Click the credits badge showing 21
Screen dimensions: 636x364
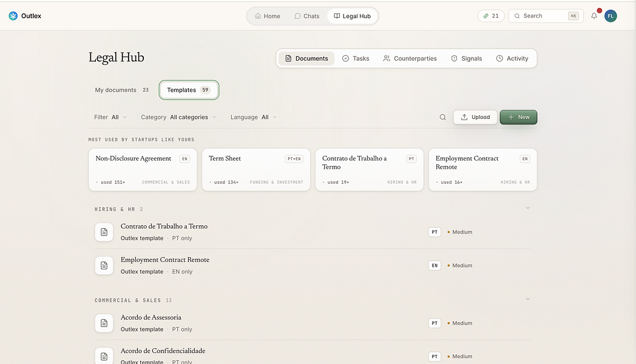(x=491, y=16)
